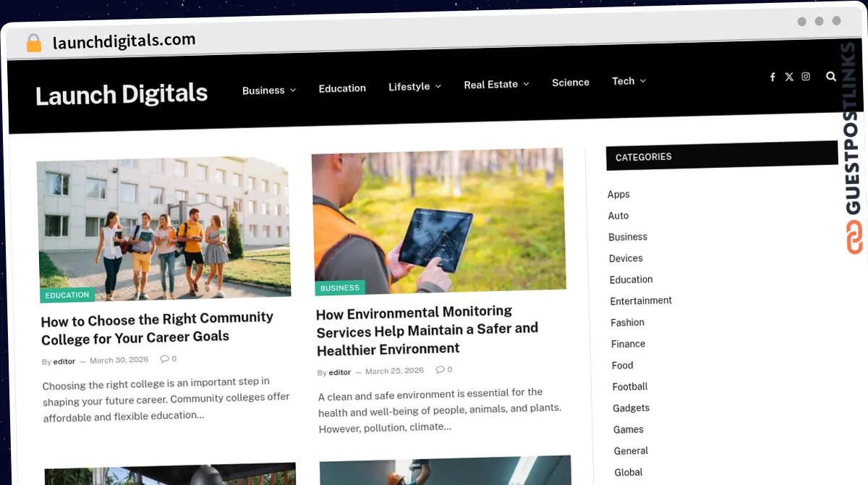The height and width of the screenshot is (485, 868).
Task: Expand the Business menu dropdown
Action: [269, 90]
